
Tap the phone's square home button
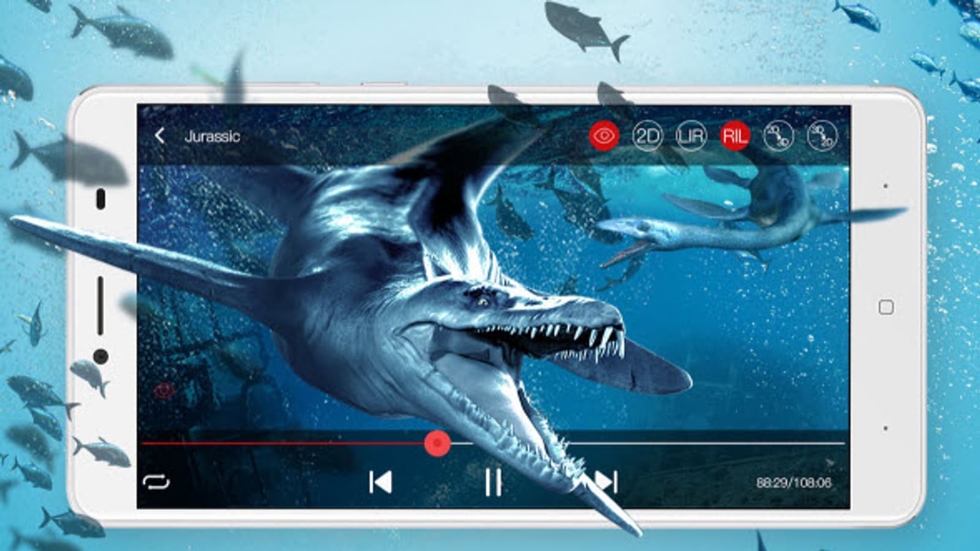click(886, 307)
